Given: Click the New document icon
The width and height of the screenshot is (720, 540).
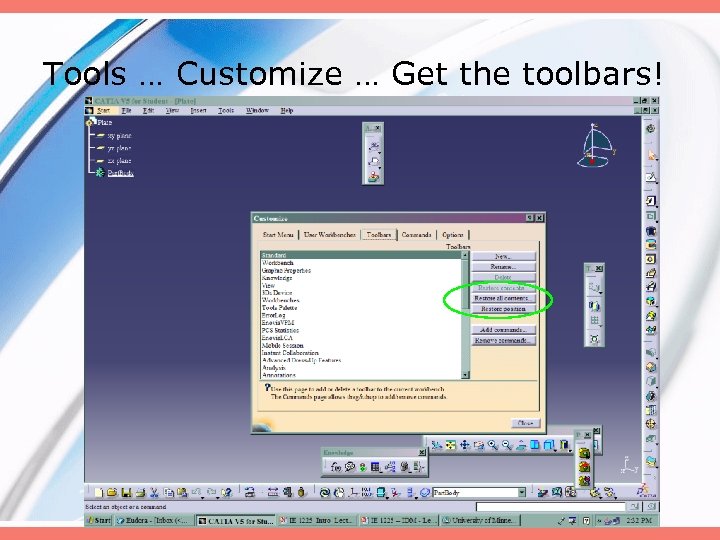Looking at the screenshot, I should click(x=98, y=493).
